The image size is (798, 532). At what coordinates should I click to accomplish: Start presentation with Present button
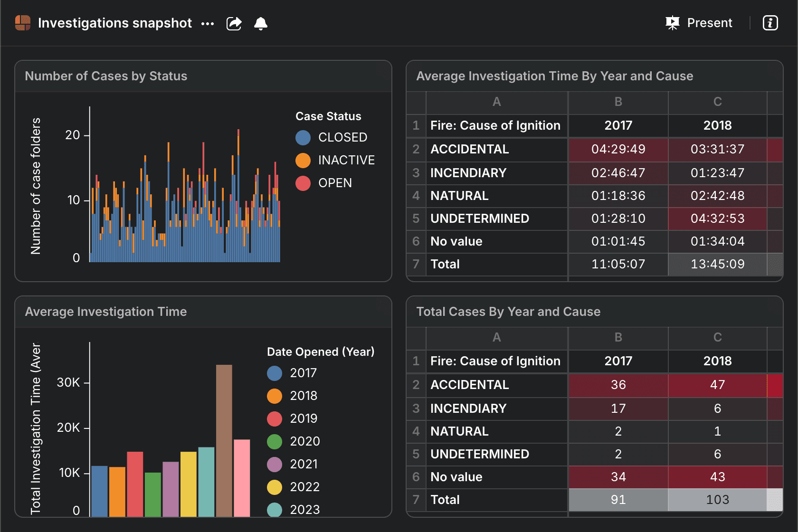pyautogui.click(x=709, y=23)
